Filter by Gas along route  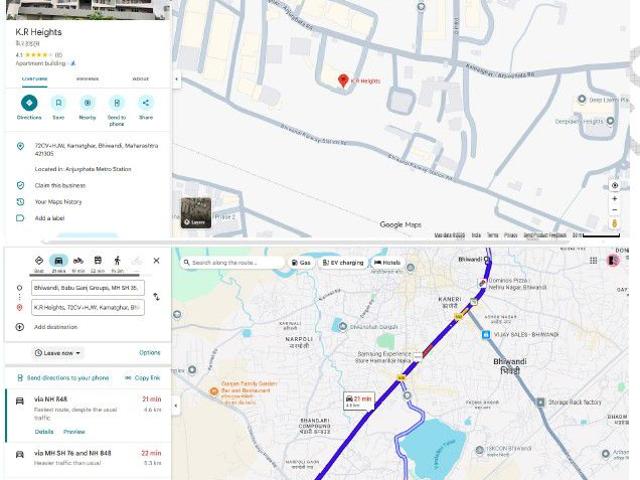[301, 262]
